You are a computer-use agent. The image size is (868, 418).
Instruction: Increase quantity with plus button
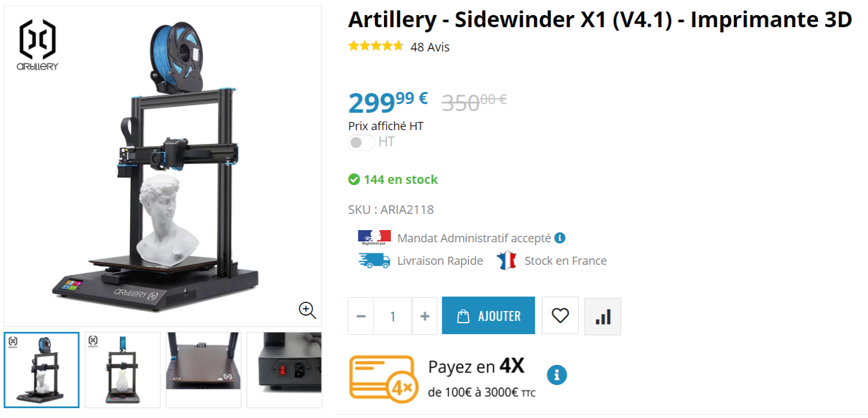[424, 316]
